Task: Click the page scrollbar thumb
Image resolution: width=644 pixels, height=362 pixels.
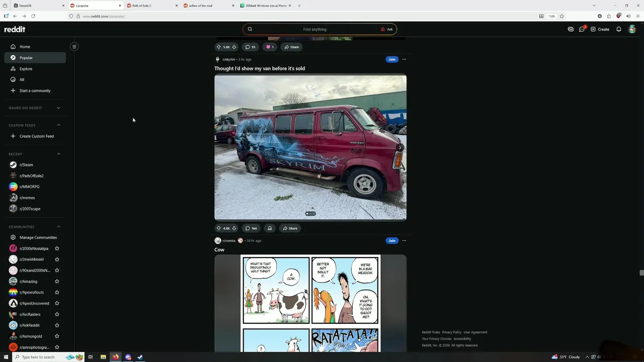Action: [x=641, y=273]
